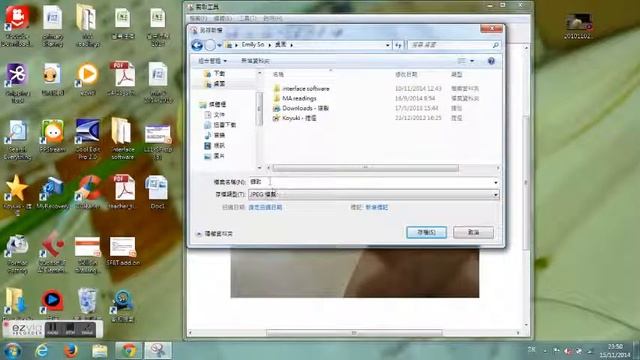Open Snipping Tool 工具(T) menu
The width and height of the screenshot is (640, 360).
(x=248, y=18)
